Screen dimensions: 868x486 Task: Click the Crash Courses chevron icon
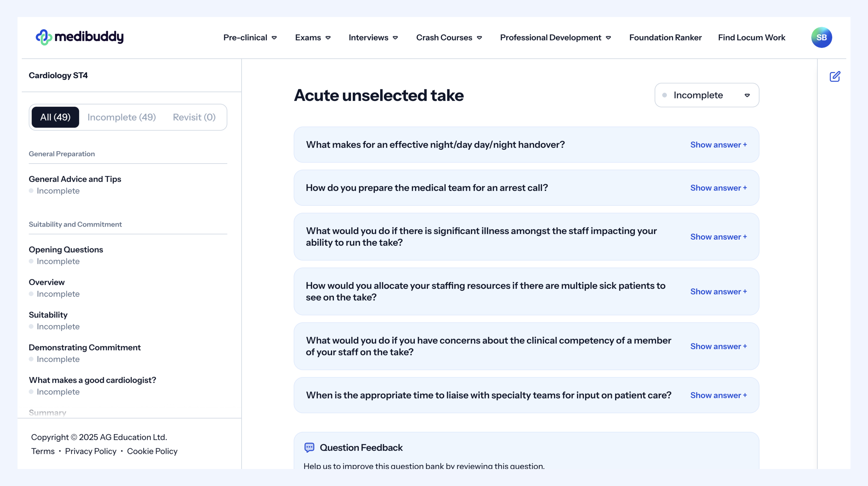[x=479, y=38]
